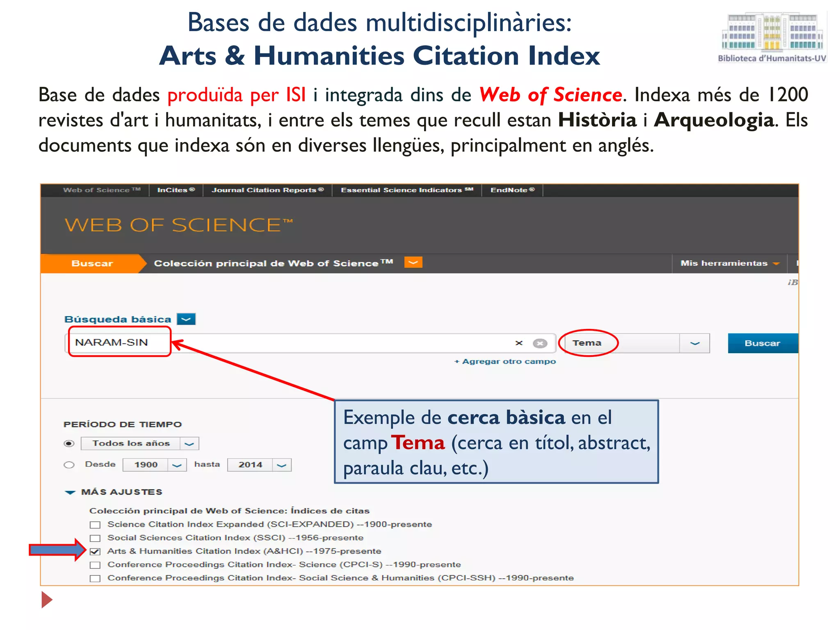Screen dimensions: 840x630
Task: Click the orange collection dropdown arrow icon
Action: [413, 262]
